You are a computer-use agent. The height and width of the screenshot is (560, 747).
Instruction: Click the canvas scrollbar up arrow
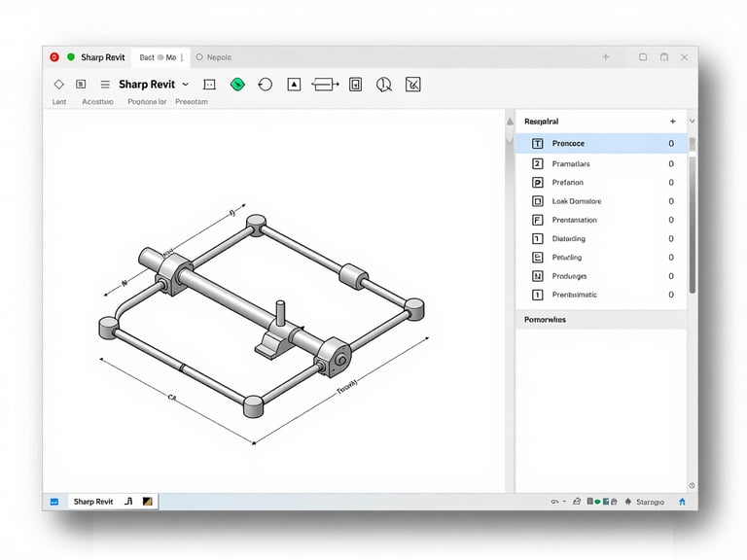(510, 122)
